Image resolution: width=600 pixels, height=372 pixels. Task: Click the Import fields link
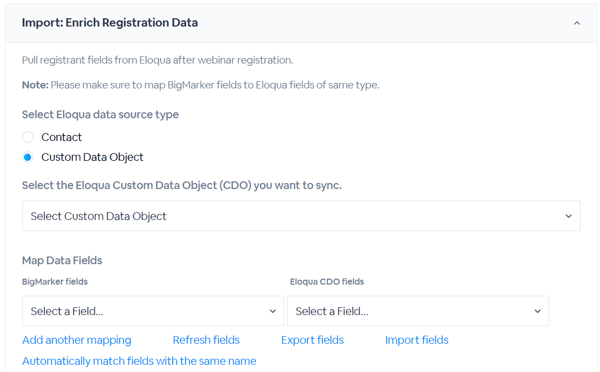[417, 340]
